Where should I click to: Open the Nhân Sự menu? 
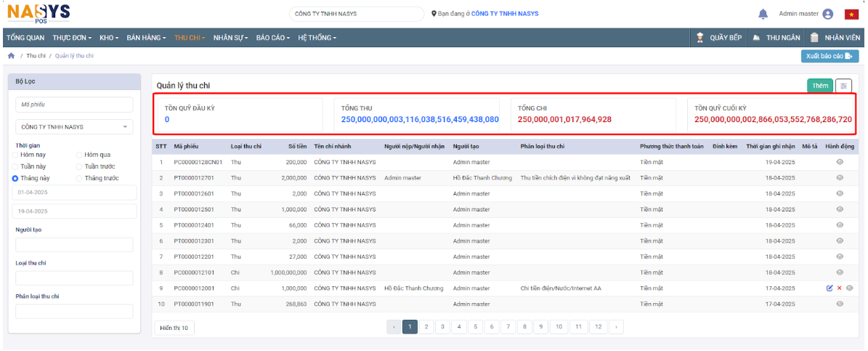point(230,37)
